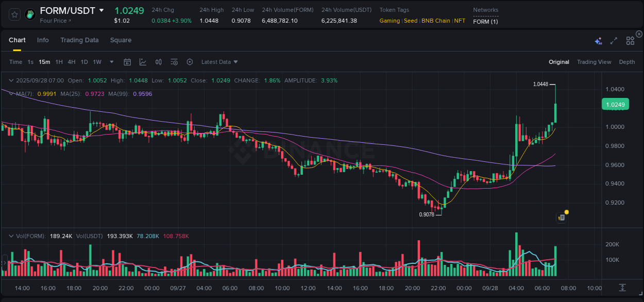Open the AI analysis tool
Screen dimensions: 644x302
598,41
